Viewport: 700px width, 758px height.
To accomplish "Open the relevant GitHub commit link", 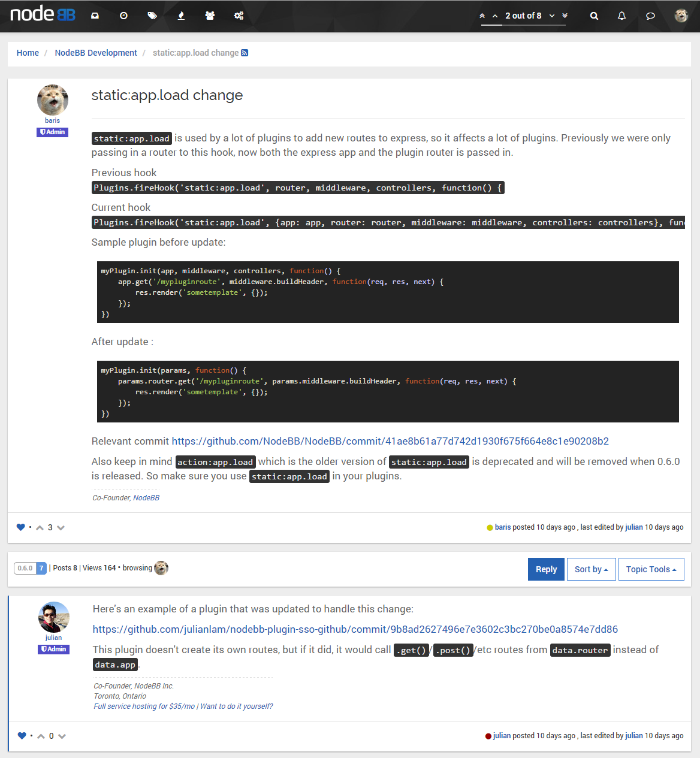I will tap(390, 441).
